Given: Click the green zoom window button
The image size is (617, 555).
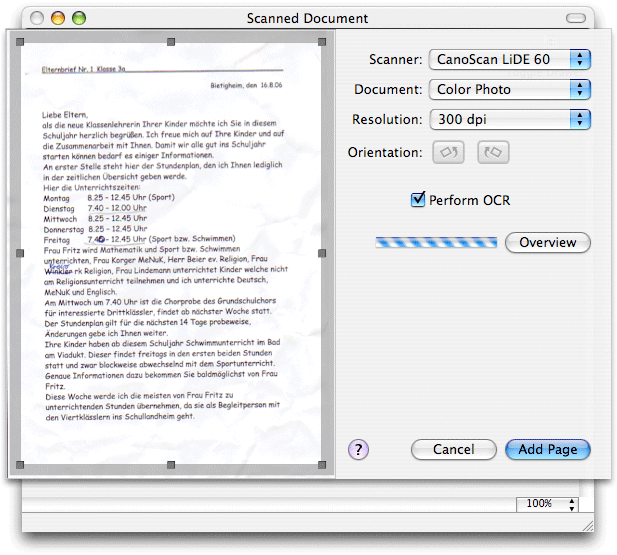Looking at the screenshot, I should [79, 18].
